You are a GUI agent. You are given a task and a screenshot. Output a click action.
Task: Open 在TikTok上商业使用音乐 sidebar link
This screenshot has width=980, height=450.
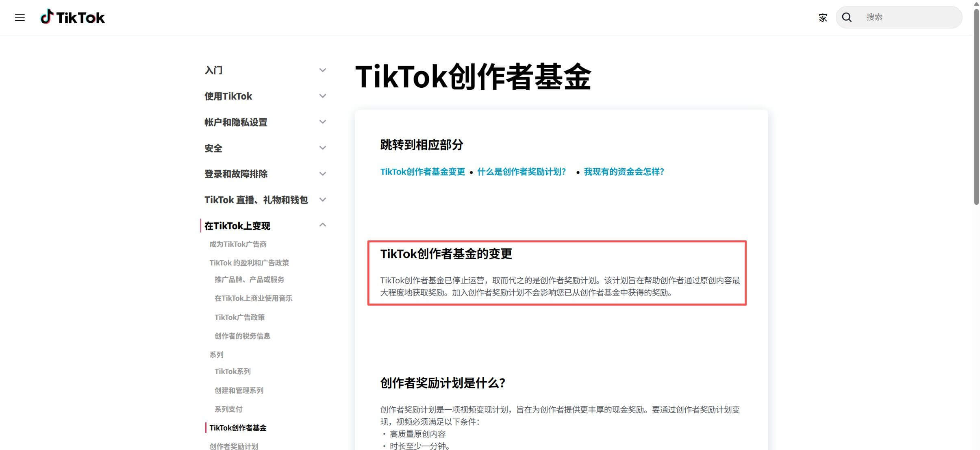coord(253,298)
